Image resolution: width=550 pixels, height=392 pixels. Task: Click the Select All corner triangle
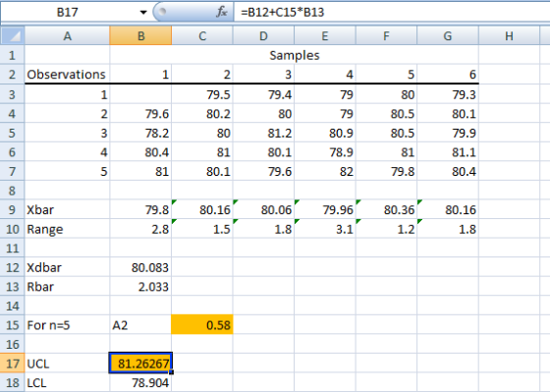[x=12, y=35]
